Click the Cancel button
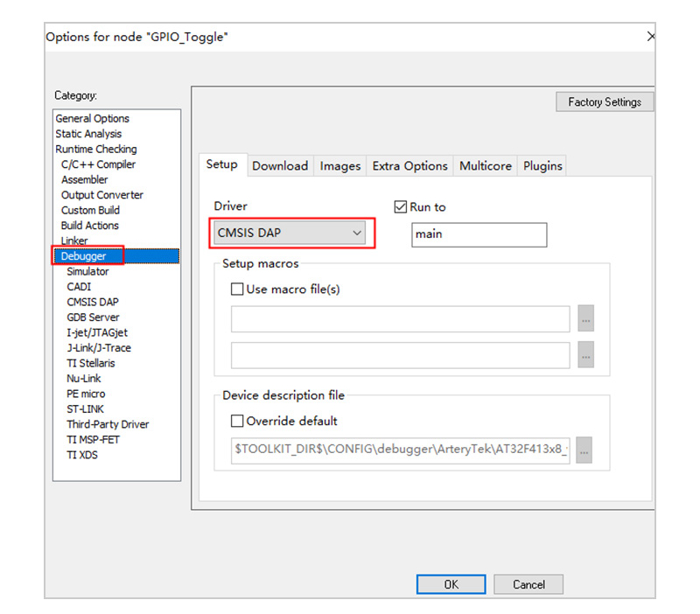 tap(528, 584)
